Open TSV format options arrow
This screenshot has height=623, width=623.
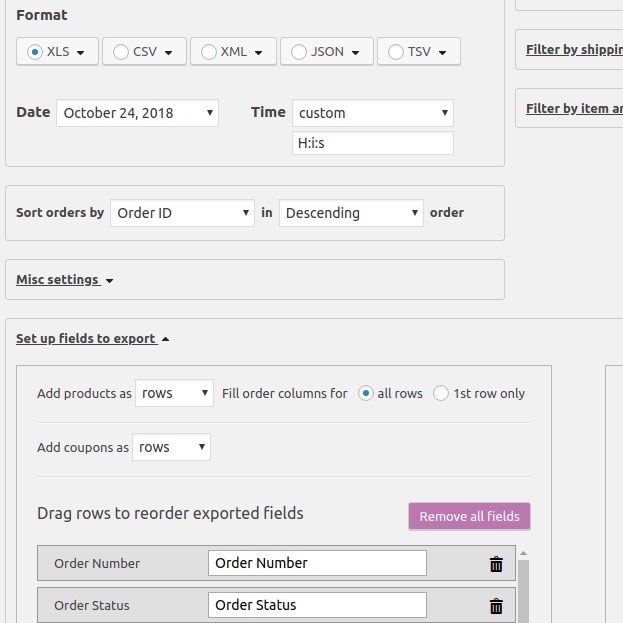coord(442,52)
